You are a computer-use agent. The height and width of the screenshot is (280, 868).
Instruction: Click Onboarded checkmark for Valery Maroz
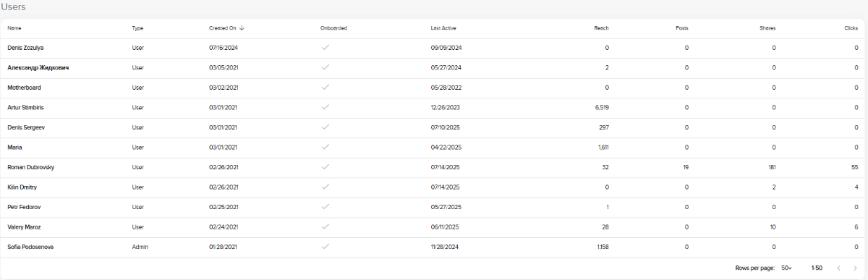325,226
